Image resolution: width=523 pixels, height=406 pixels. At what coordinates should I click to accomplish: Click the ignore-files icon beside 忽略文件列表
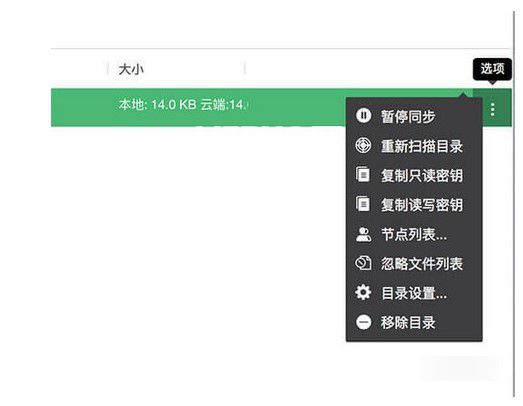363,263
